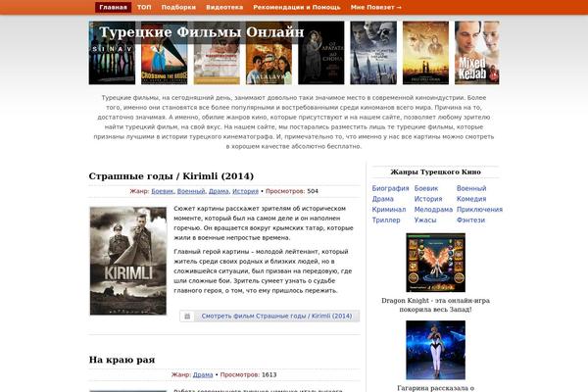This screenshot has width=588, height=392.
Task: Open the Видеотека menu item
Action: (x=224, y=7)
